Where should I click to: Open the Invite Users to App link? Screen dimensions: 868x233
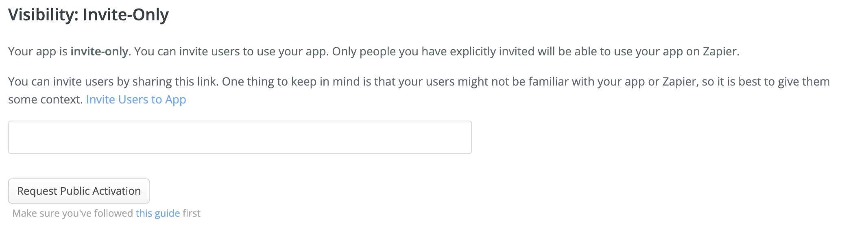pyautogui.click(x=136, y=100)
